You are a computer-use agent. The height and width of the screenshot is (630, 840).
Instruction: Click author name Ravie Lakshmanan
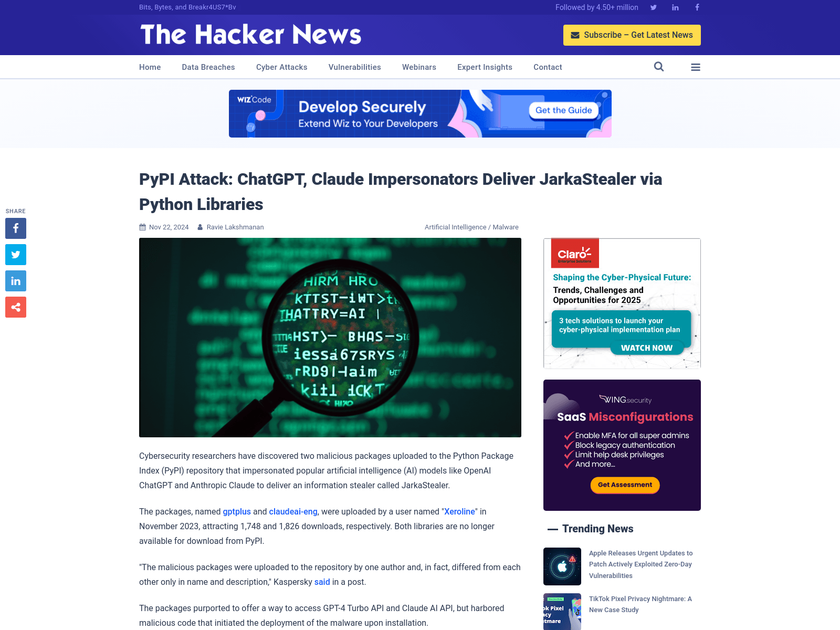pos(235,227)
